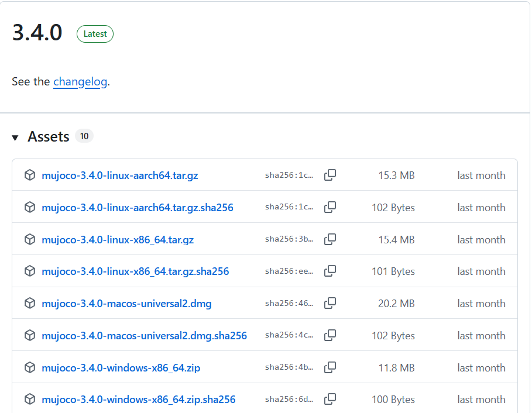Copy sha256 for linux-x86_64.tar.gz.sha256 asset
532x413 pixels.
point(330,271)
